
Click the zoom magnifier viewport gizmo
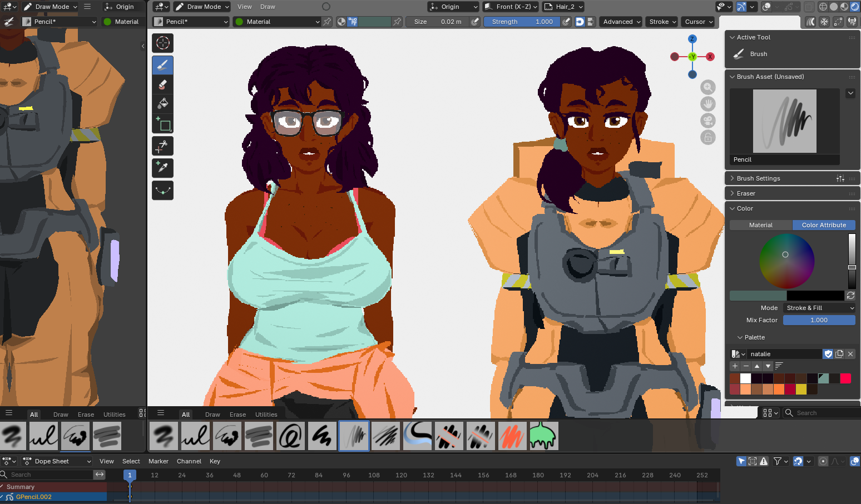[x=707, y=87]
